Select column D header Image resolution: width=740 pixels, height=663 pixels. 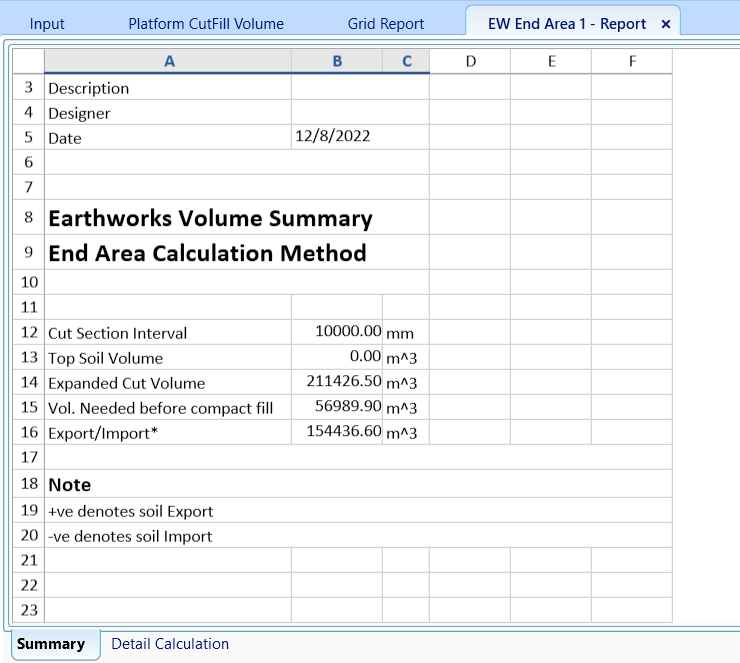pyautogui.click(x=470, y=61)
